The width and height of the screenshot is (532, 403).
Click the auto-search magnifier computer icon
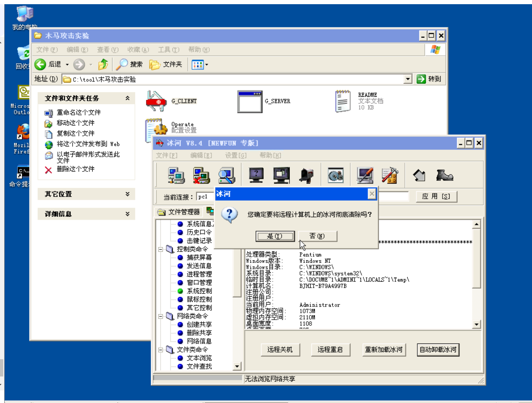(x=226, y=175)
